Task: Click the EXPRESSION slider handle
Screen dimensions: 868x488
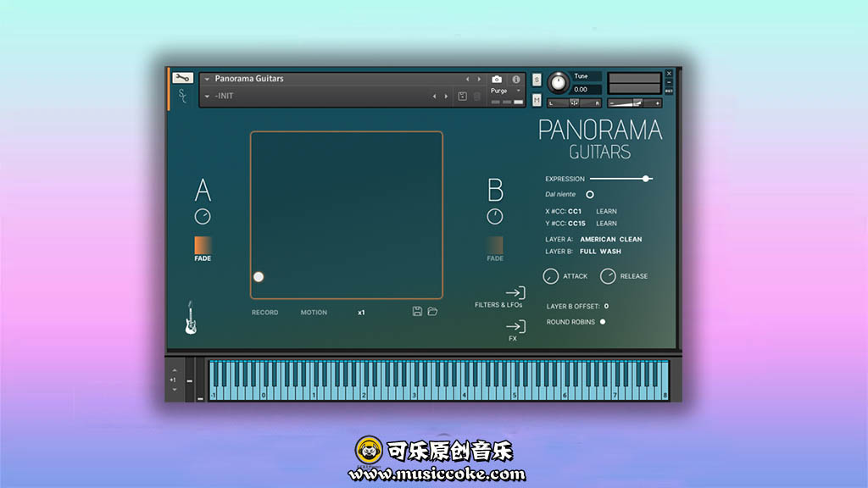Action: (645, 179)
